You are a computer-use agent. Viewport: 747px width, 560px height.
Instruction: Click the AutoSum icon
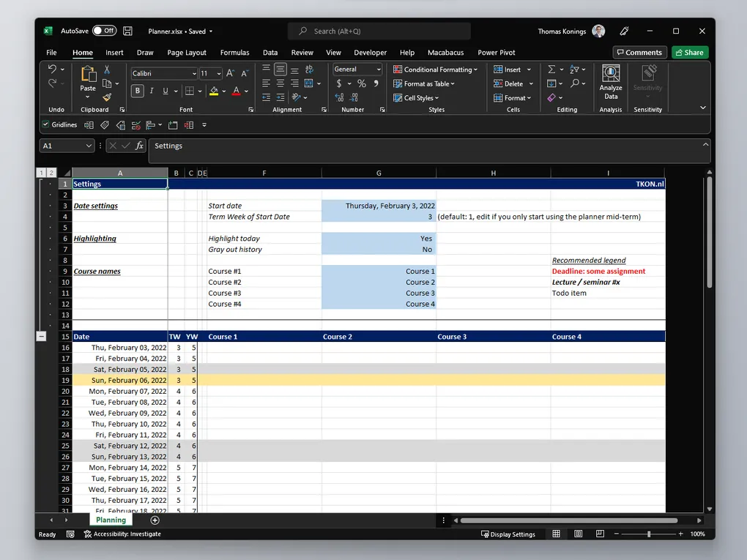pyautogui.click(x=552, y=68)
